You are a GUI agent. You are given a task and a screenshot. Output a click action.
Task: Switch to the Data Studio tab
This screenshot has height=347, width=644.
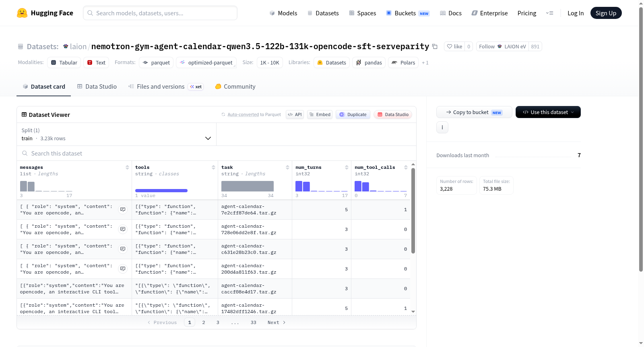97,87
